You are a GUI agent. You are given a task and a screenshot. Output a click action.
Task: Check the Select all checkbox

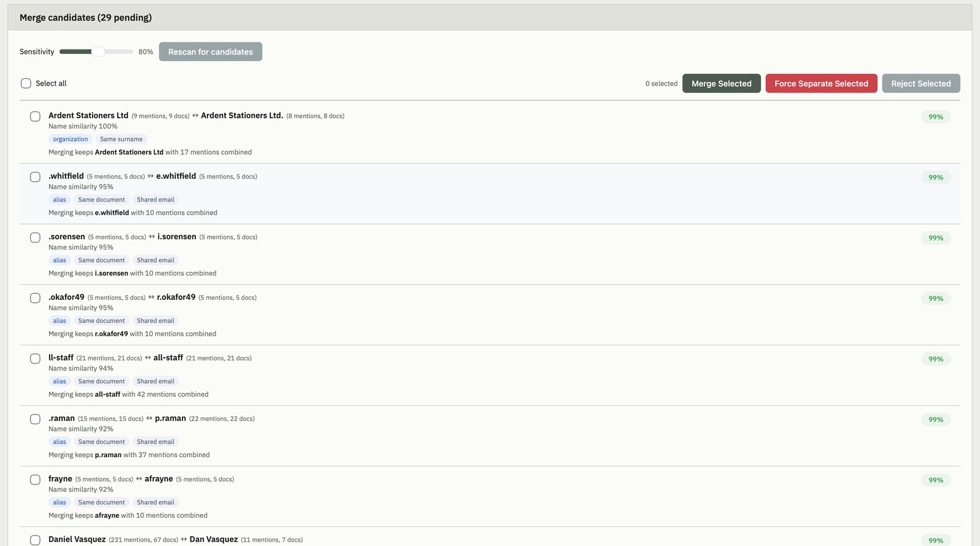click(x=26, y=83)
